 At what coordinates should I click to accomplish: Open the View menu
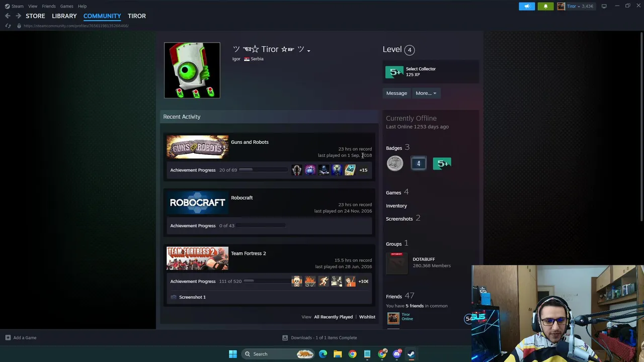point(33,6)
